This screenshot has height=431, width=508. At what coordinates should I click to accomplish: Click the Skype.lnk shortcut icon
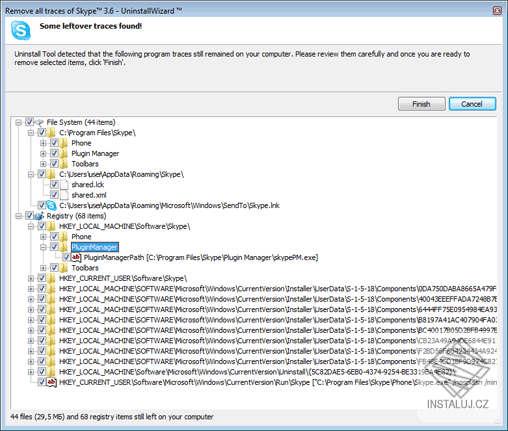pyautogui.click(x=51, y=205)
